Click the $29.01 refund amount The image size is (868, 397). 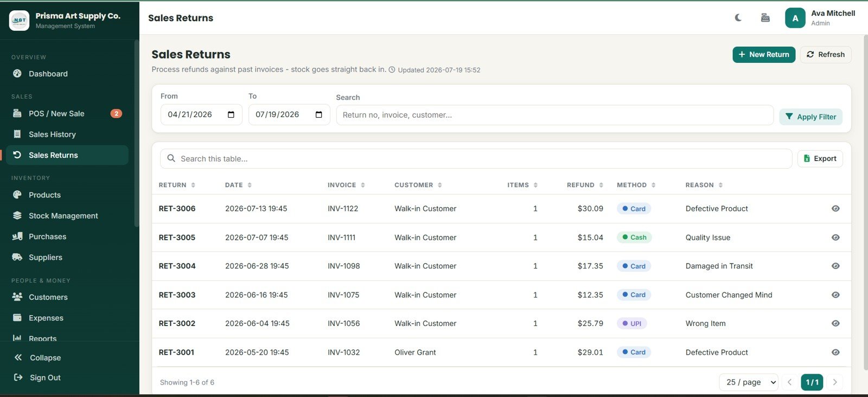point(590,353)
